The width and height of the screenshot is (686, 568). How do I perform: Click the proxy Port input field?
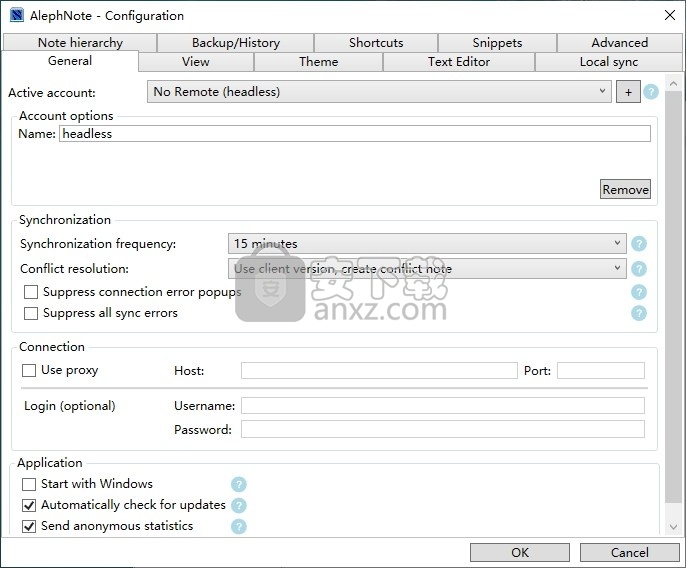click(601, 371)
